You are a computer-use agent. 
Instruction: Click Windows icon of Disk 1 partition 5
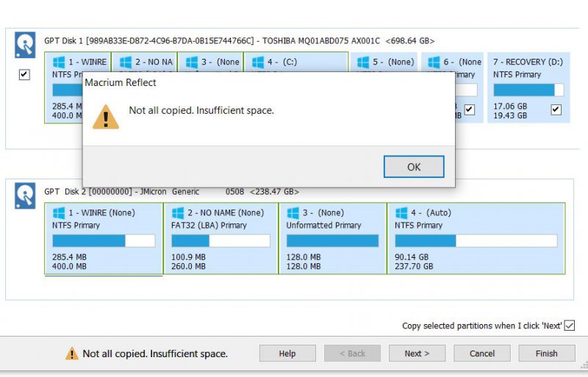[x=362, y=62]
